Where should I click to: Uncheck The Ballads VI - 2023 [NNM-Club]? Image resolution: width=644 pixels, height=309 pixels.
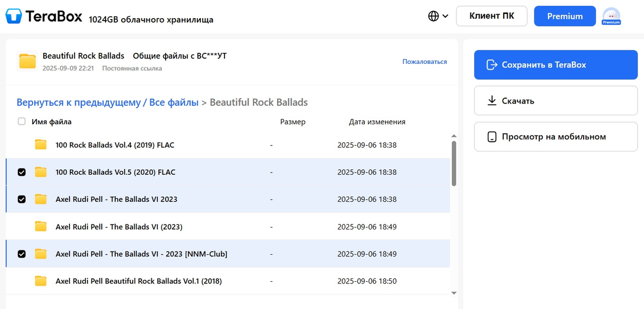pos(22,254)
